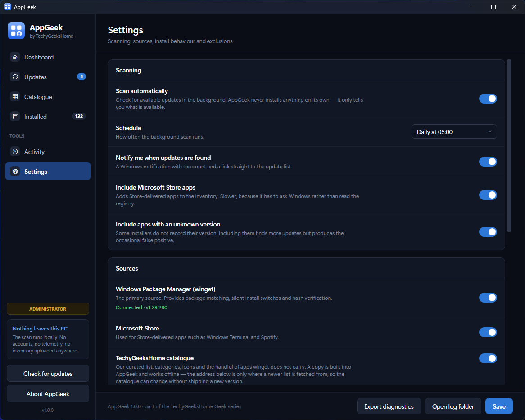Click Open log folder button
Viewport: 525px width, 420px height.
tap(453, 406)
